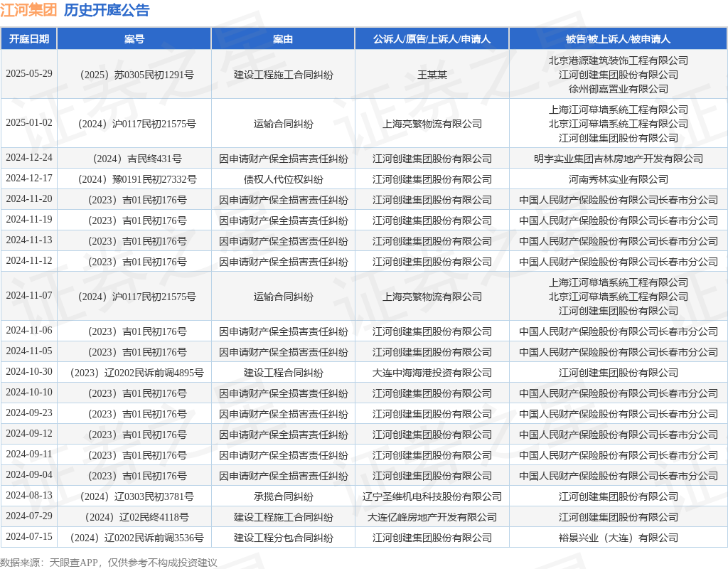Click defendant 裕景兴业（大连）有限公司
728x569 pixels.
point(618,538)
